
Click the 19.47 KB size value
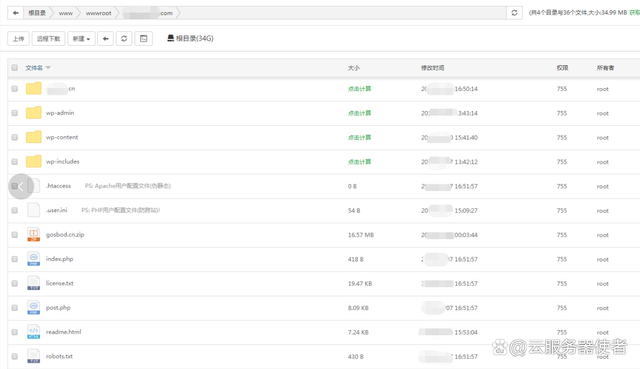[x=360, y=283]
